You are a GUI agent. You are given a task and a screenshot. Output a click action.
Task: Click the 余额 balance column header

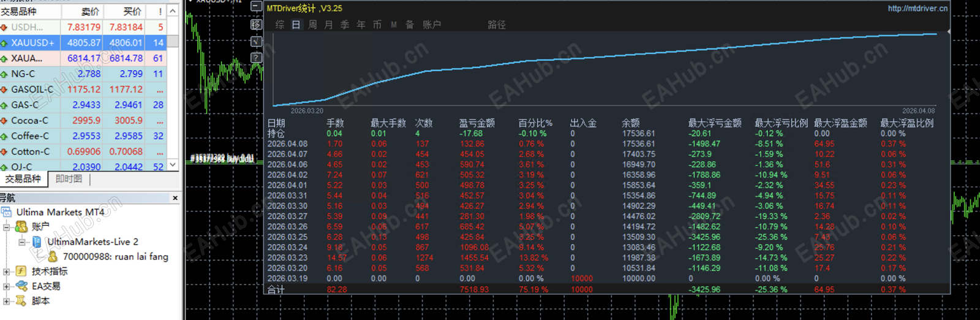(630, 123)
